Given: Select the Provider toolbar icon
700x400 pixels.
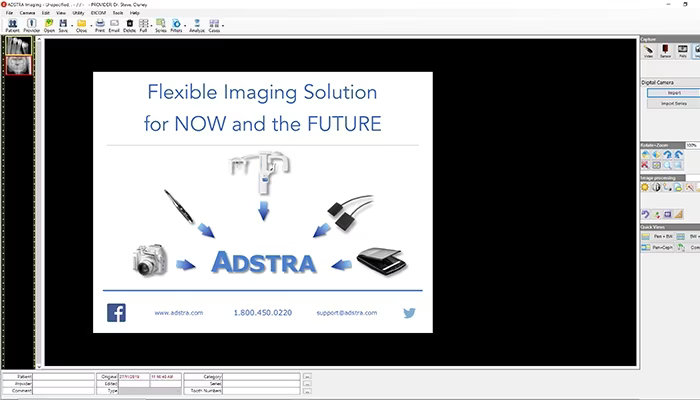Looking at the screenshot, I should click(x=31, y=25).
